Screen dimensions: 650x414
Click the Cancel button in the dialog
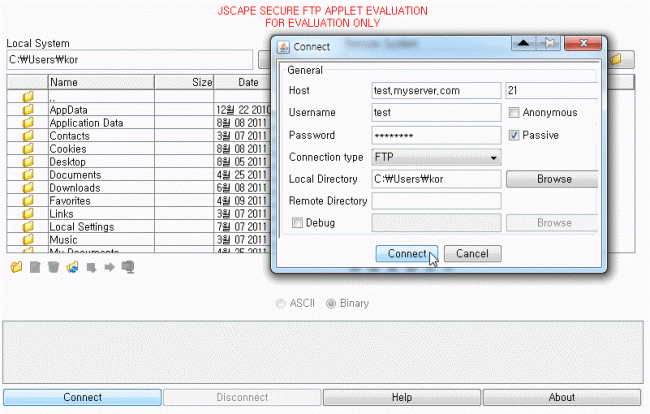click(472, 254)
